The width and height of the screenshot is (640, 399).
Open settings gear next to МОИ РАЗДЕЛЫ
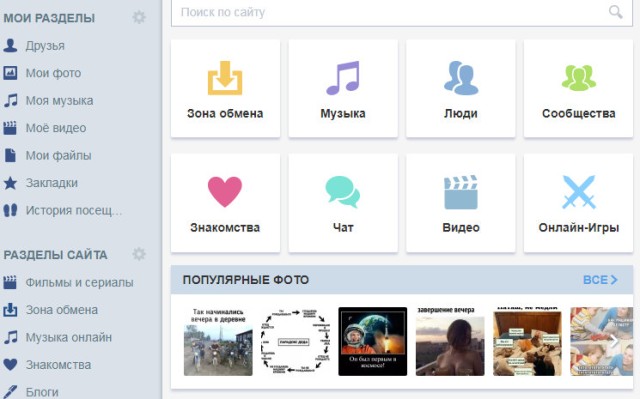(x=139, y=17)
